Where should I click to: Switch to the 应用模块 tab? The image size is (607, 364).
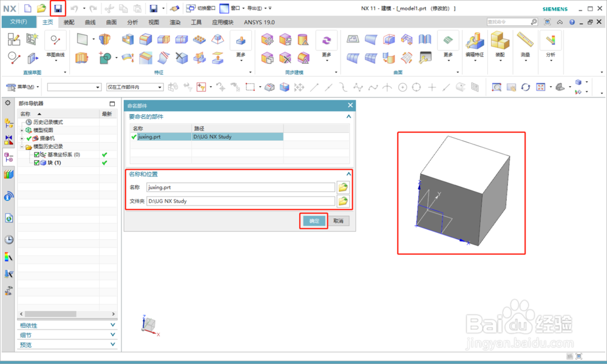pos(223,22)
